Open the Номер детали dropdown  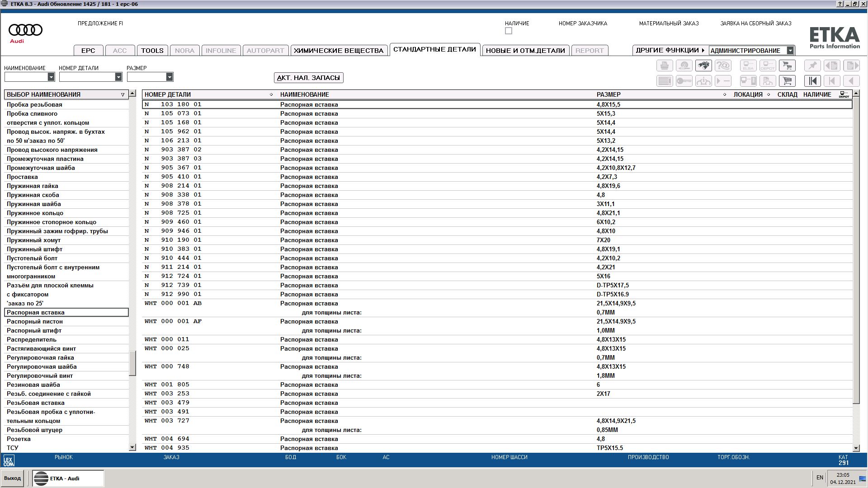[118, 77]
